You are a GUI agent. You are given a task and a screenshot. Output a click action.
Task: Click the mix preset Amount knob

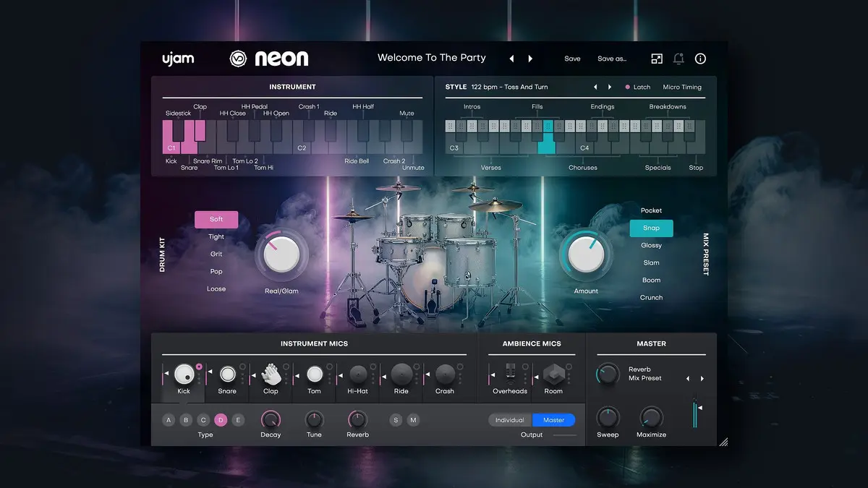coord(586,256)
